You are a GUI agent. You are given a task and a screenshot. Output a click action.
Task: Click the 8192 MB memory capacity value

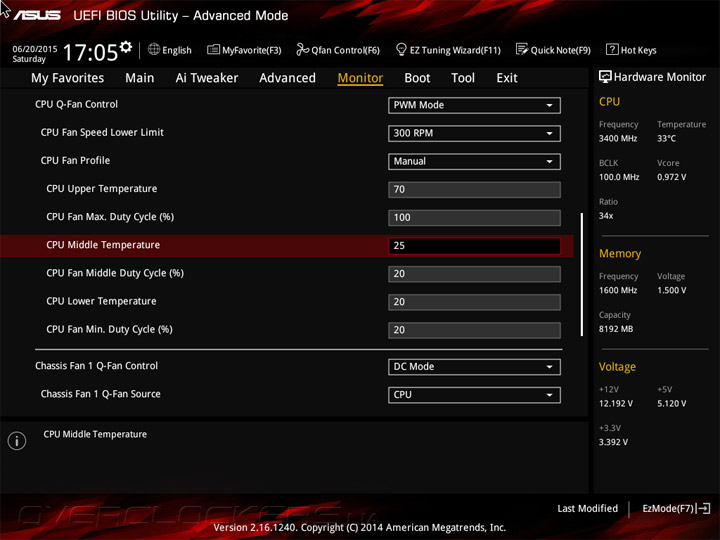[x=616, y=329]
